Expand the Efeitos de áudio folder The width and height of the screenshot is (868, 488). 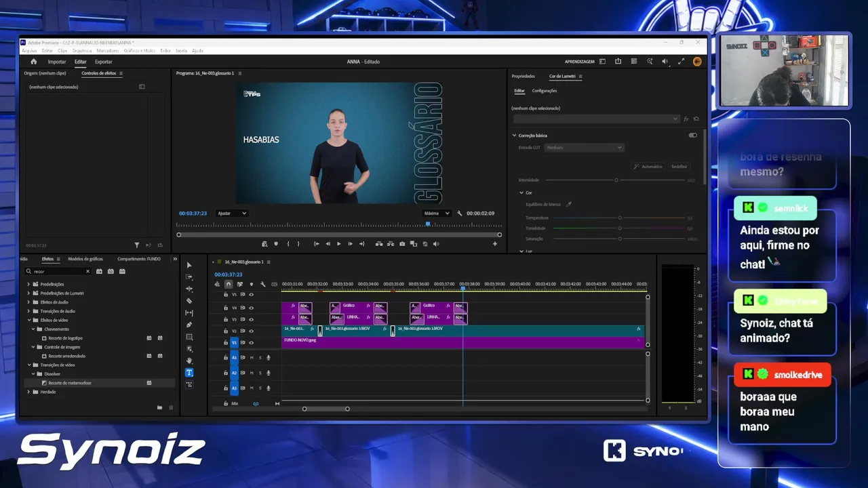click(x=28, y=302)
